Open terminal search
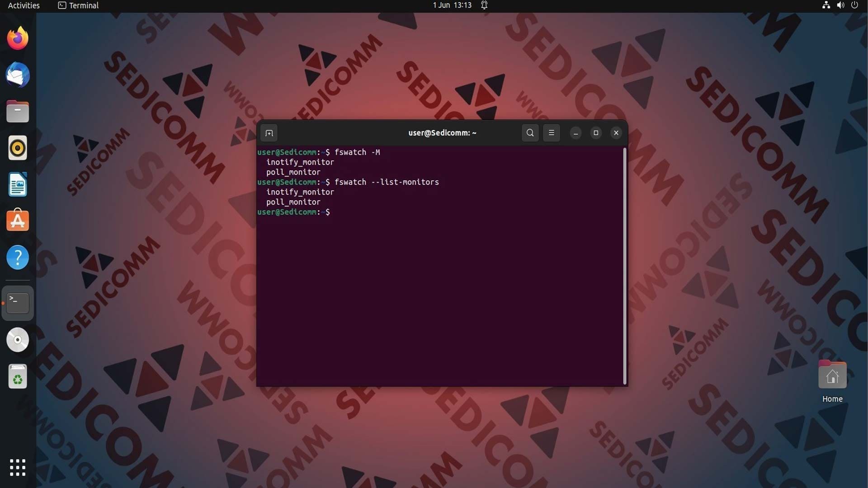Screen dimensions: 868x488 (530, 133)
